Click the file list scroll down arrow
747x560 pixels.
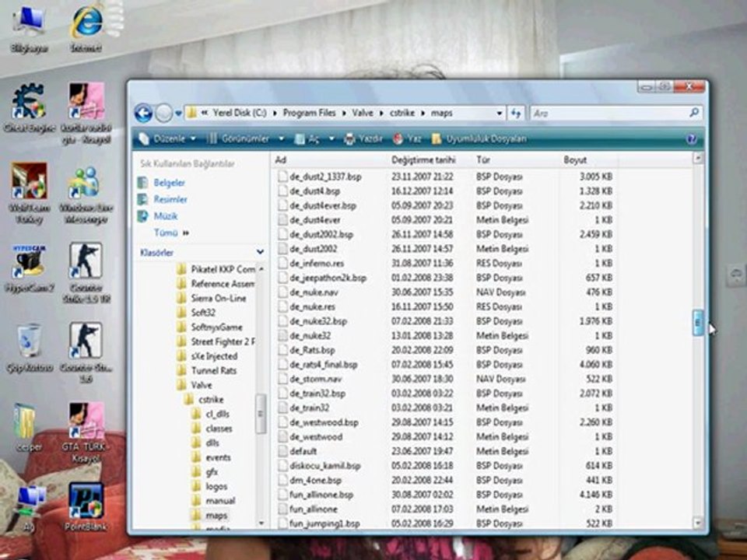(697, 523)
